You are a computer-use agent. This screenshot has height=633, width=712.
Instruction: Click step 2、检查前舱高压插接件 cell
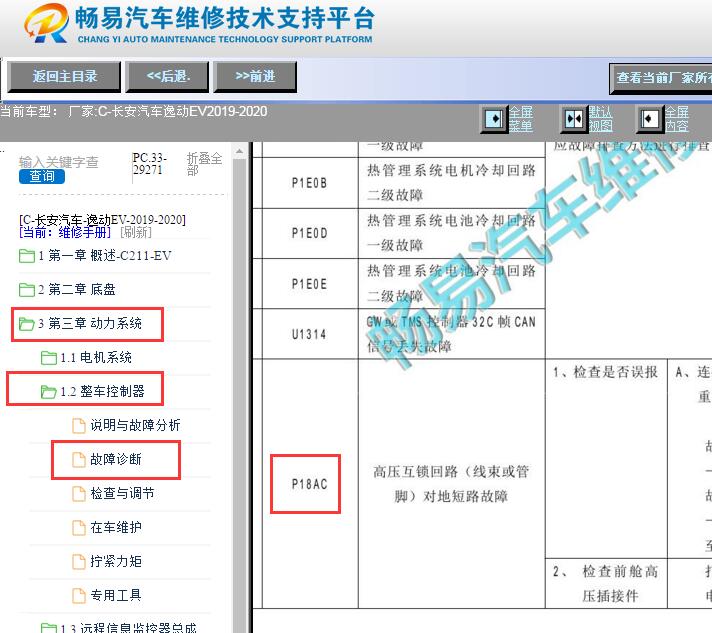coord(606,584)
